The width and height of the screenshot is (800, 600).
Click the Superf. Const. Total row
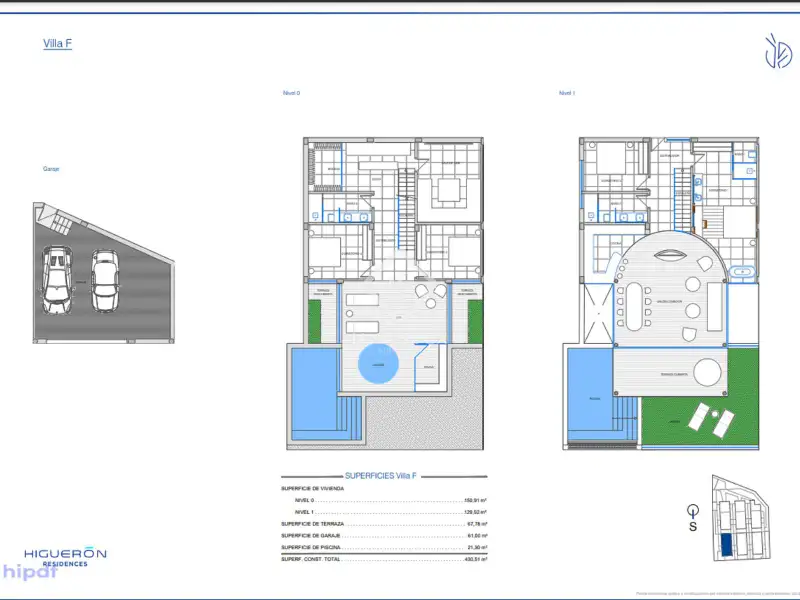tap(384, 559)
